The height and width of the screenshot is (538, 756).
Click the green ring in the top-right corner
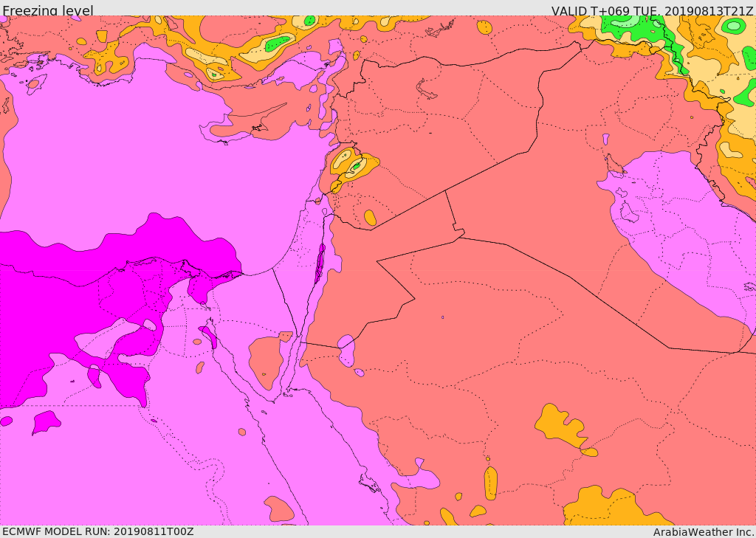coord(733,26)
